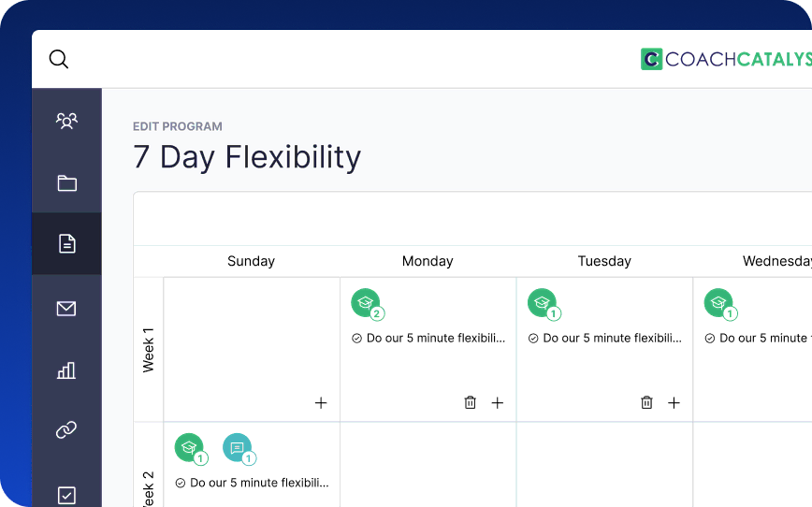Open the checkbox tasks sidebar icon

[66, 495]
